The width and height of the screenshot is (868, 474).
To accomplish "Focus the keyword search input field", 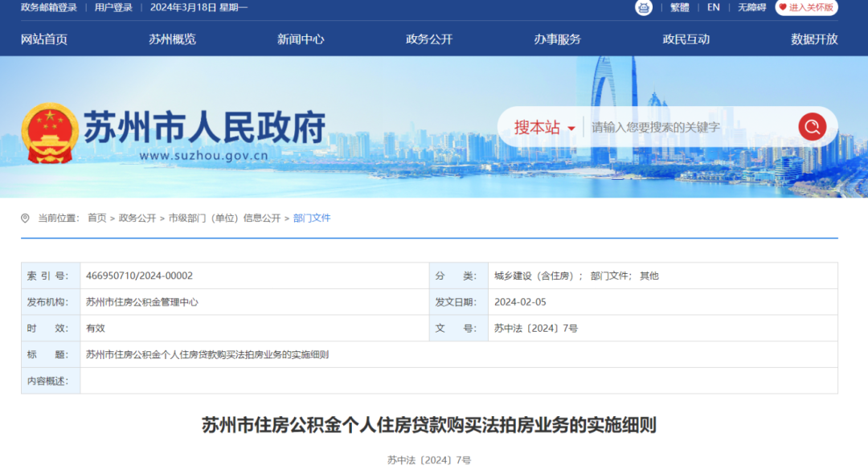I will [x=687, y=128].
